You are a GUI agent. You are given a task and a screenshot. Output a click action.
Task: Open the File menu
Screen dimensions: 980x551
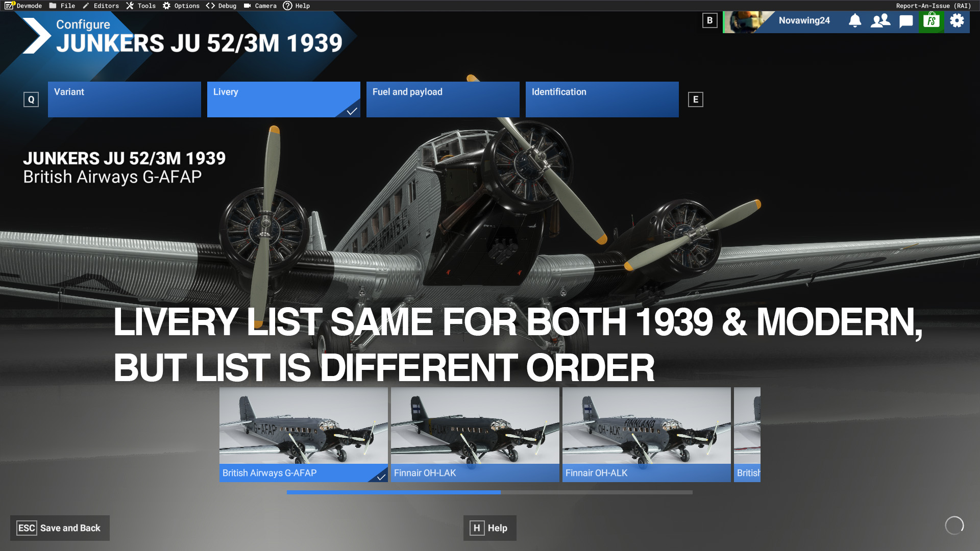coord(62,6)
